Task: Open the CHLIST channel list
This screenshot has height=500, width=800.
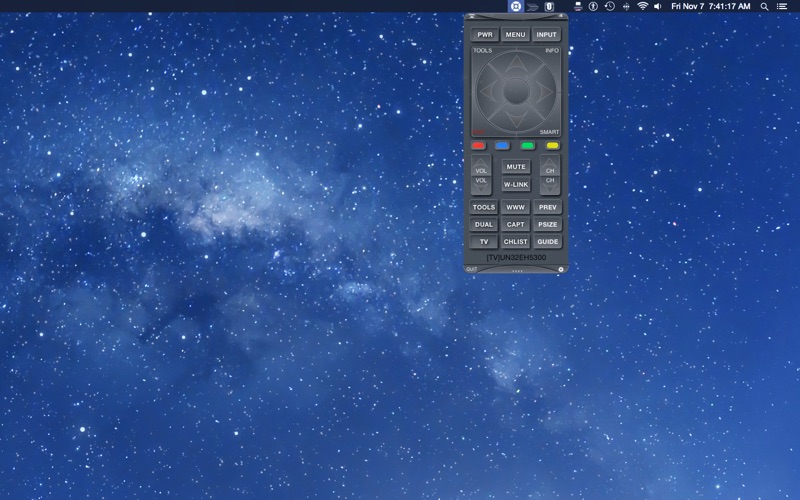Action: pos(515,242)
